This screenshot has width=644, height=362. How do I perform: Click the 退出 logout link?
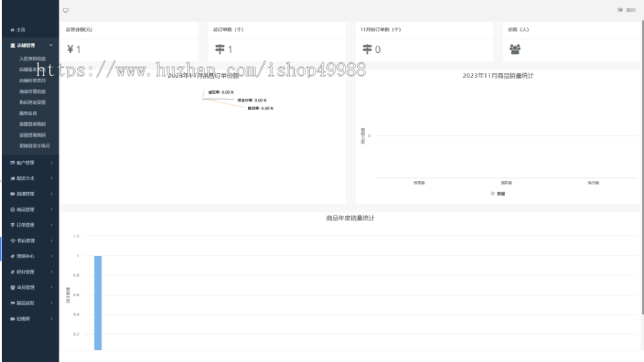630,10
